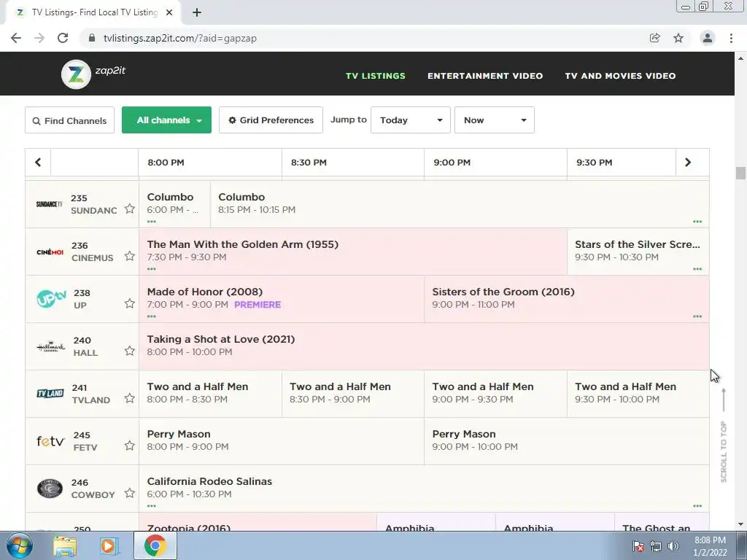
Task: Favorite the 236 CINEMUS channel star
Action: (130, 256)
